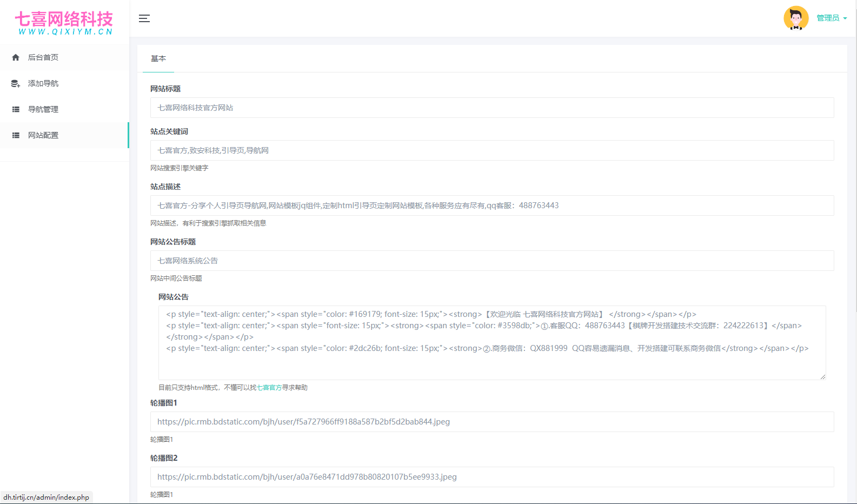Follow the 七喜官方 help link
Image resolution: width=857 pixels, height=504 pixels.
[269, 388]
